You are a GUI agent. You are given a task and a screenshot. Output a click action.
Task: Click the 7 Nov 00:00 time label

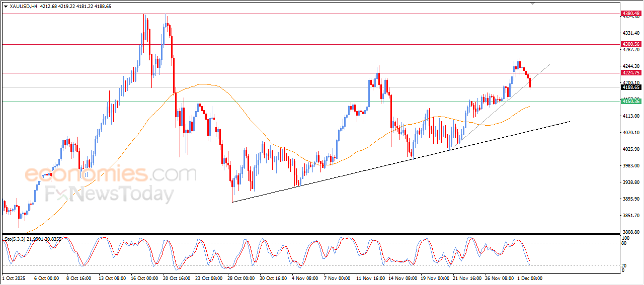point(337,278)
